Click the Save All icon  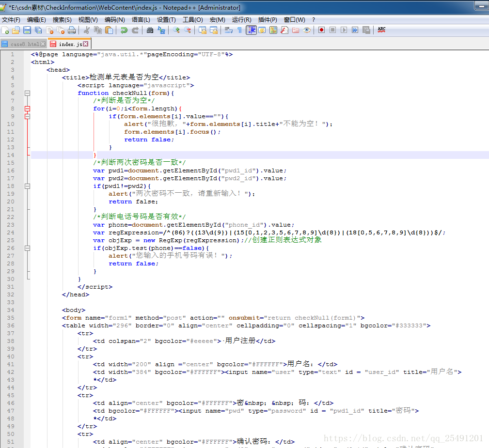[38, 30]
